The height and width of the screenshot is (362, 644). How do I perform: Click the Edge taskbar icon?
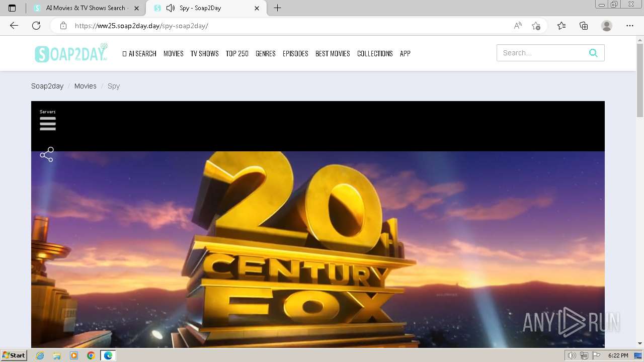point(108,355)
